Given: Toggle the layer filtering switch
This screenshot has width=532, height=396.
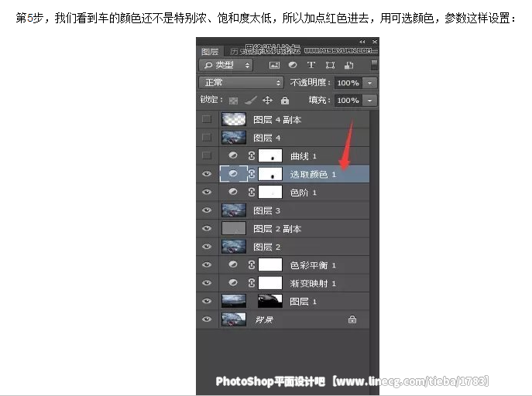Looking at the screenshot, I should tap(374, 65).
